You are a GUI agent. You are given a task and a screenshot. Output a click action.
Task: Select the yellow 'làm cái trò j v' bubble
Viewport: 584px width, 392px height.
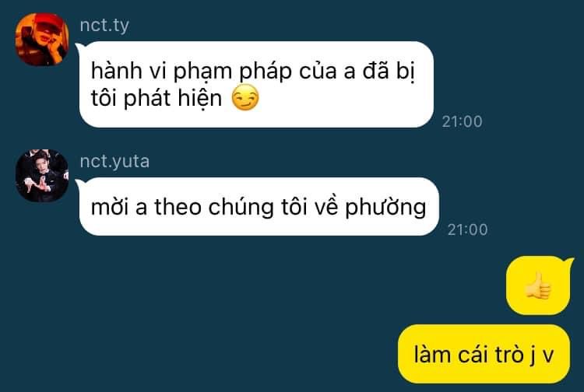(484, 354)
